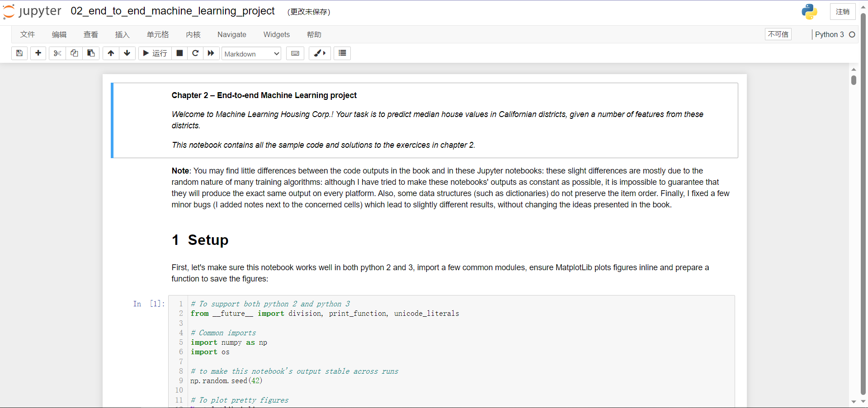Viewport: 868px width, 408px height.
Task: Click the Jupyter logo
Action: pos(32,11)
